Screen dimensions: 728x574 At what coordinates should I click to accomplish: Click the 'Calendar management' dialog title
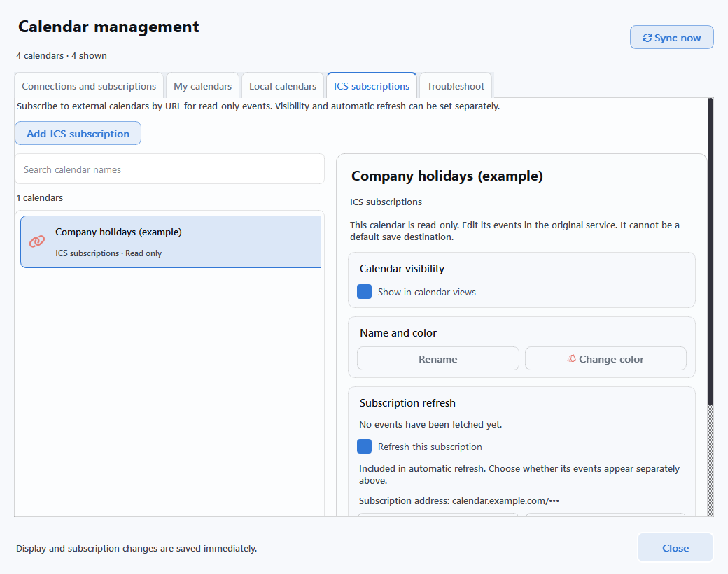pos(108,27)
